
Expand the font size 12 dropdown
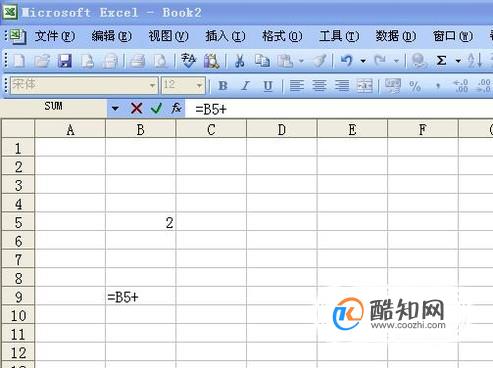pos(199,86)
